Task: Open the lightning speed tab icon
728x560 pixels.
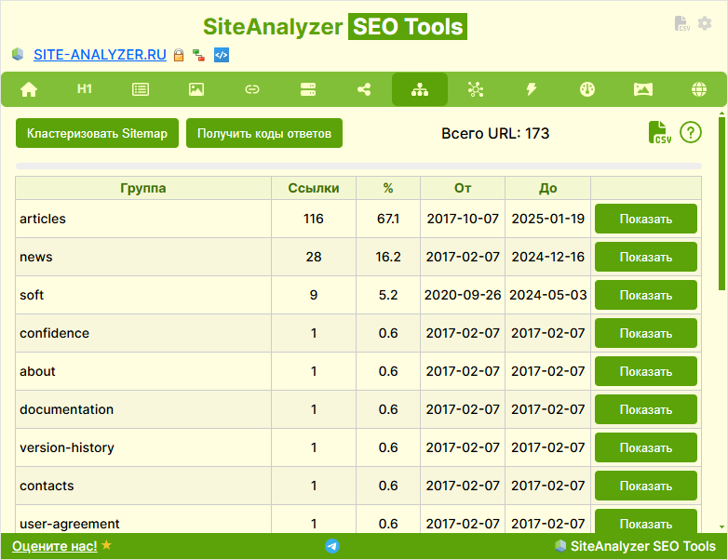Action: (x=532, y=89)
